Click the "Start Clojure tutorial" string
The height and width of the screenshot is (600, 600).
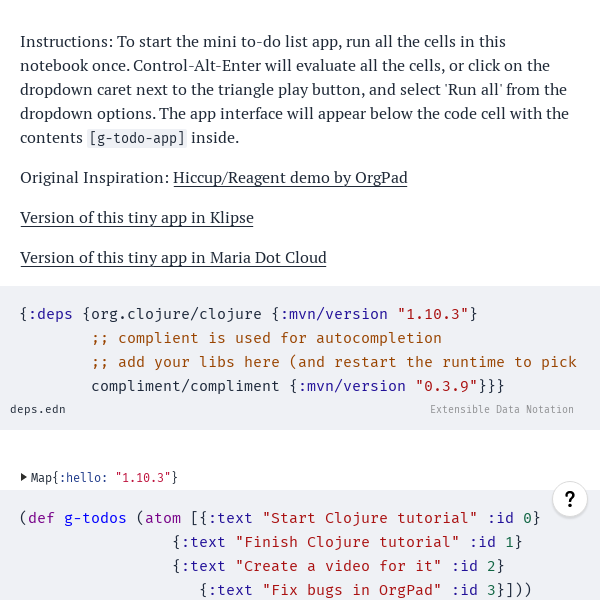tap(370, 518)
